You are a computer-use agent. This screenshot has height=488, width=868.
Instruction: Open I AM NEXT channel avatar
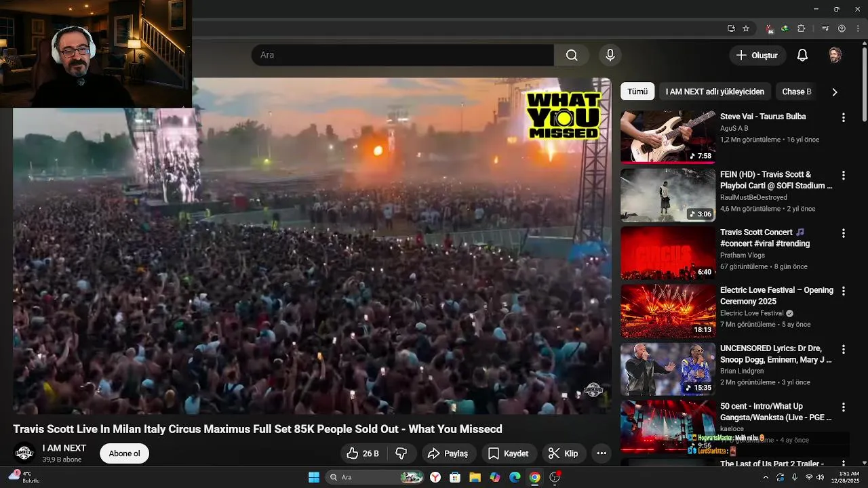pyautogui.click(x=24, y=453)
